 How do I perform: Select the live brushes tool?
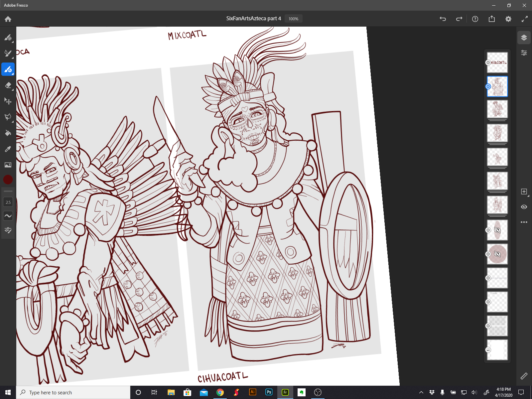[x=8, y=53]
